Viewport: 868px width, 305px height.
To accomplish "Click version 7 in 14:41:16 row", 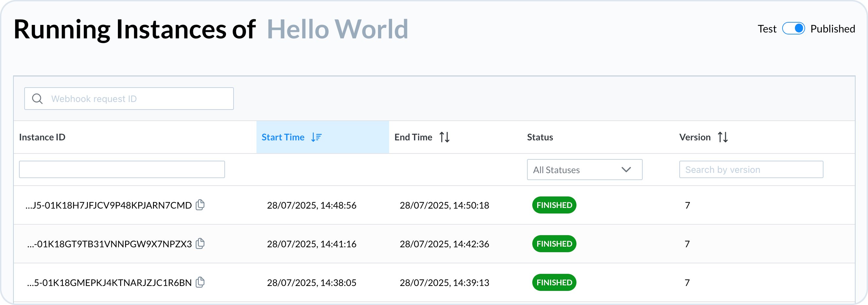I will click(x=688, y=244).
